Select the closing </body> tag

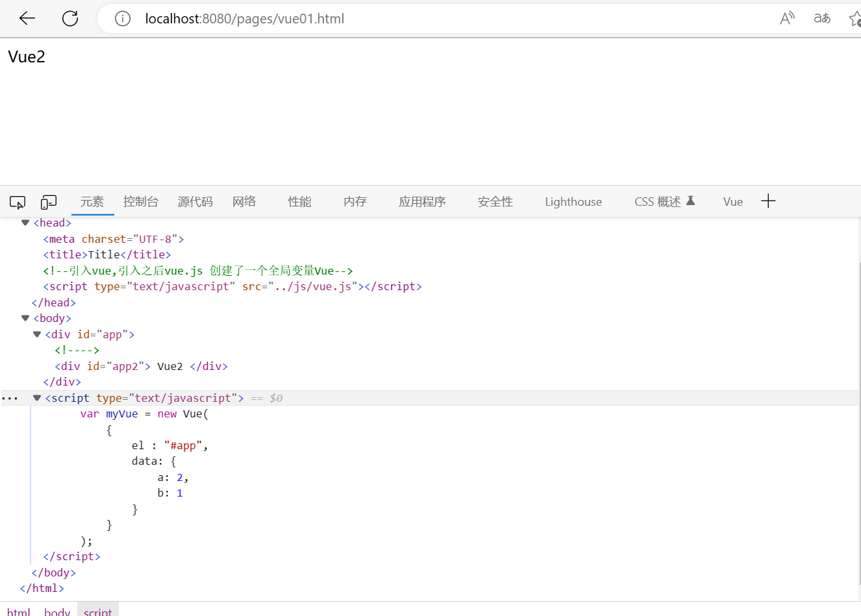[x=54, y=573]
